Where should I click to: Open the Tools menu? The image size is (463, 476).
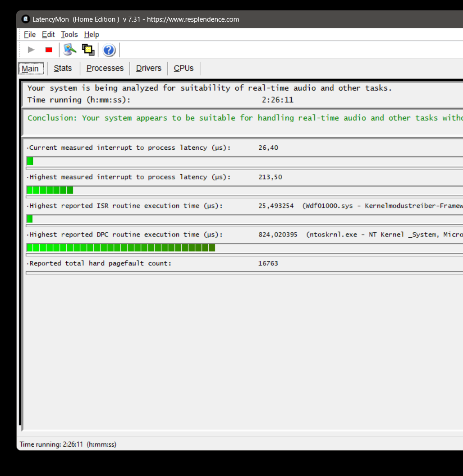click(69, 35)
